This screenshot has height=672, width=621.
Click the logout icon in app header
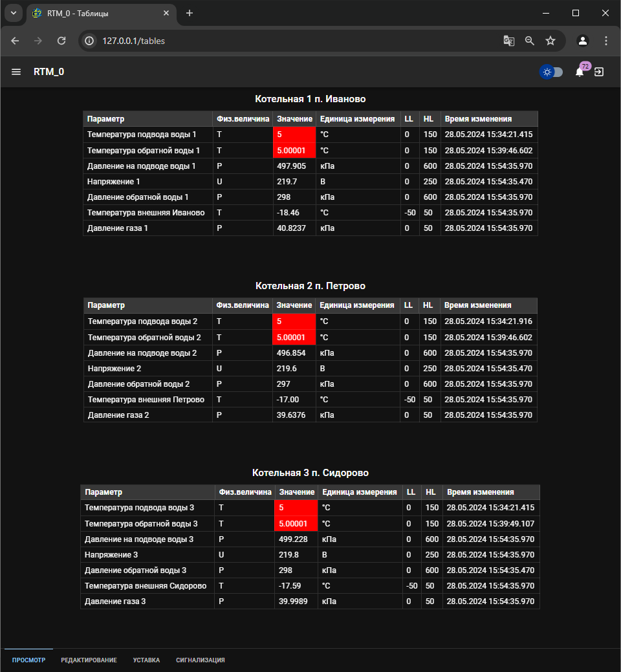(x=599, y=72)
